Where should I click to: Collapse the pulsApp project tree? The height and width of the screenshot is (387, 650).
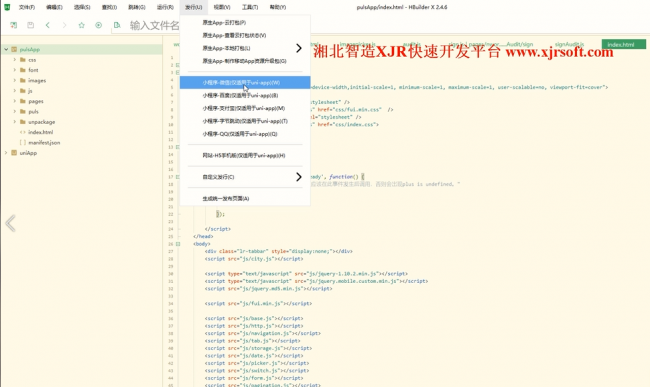[x=6, y=49]
